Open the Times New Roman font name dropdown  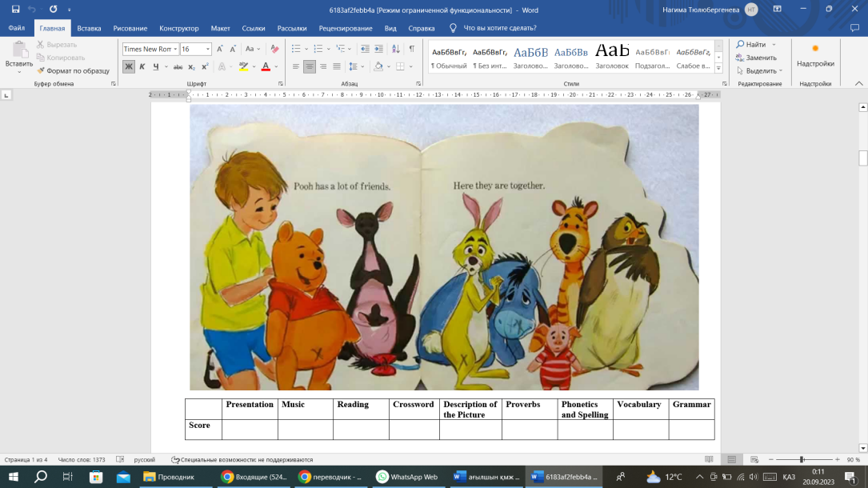(175, 49)
